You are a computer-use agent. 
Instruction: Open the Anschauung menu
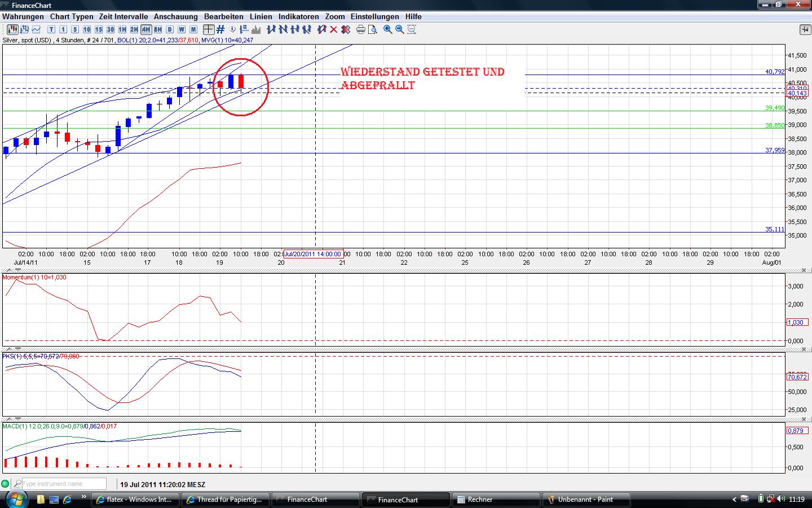[x=176, y=16]
